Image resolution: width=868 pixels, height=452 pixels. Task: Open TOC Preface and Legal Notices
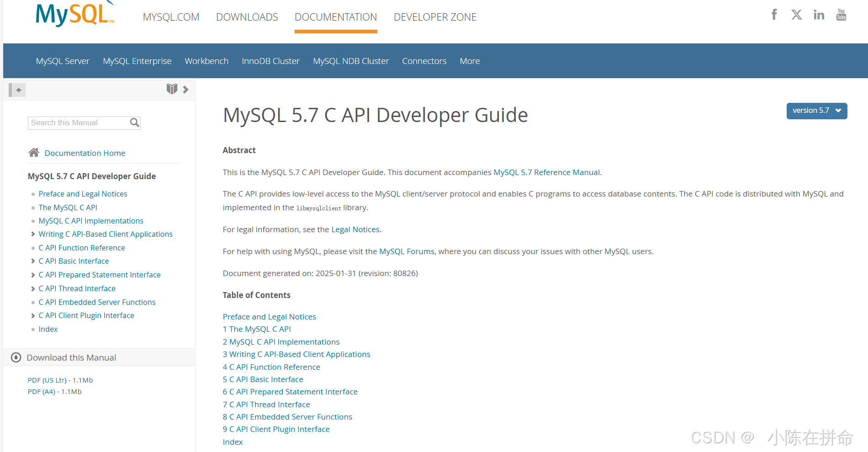tap(269, 317)
